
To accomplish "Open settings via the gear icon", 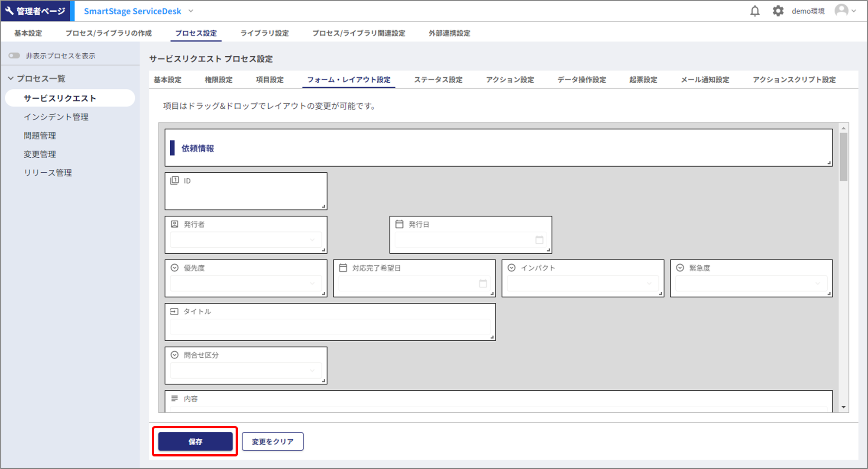I will 778,11.
